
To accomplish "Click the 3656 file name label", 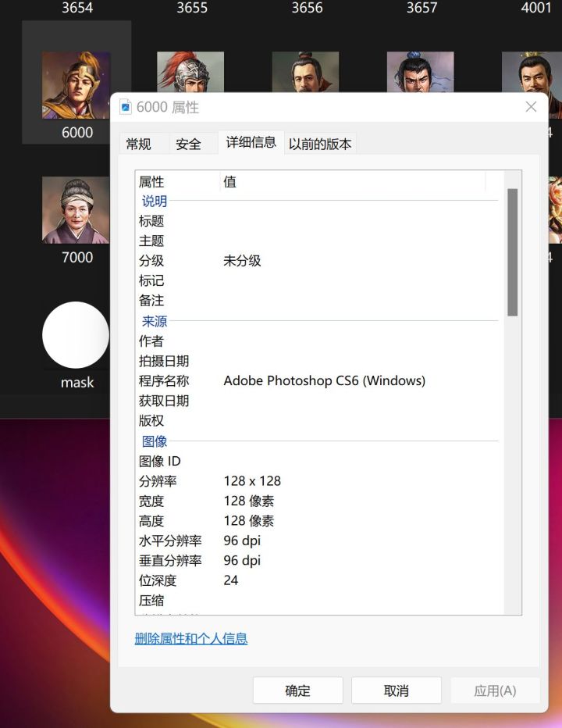I will point(308,8).
